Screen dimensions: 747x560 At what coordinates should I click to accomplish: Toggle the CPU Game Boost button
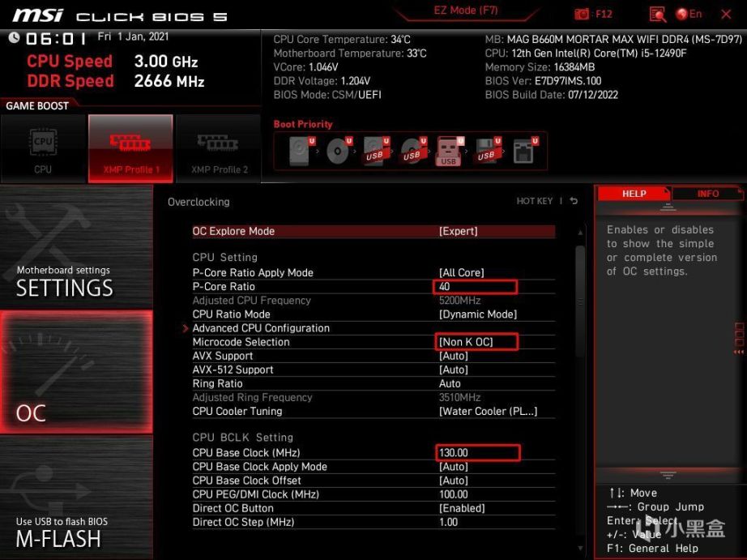43,148
